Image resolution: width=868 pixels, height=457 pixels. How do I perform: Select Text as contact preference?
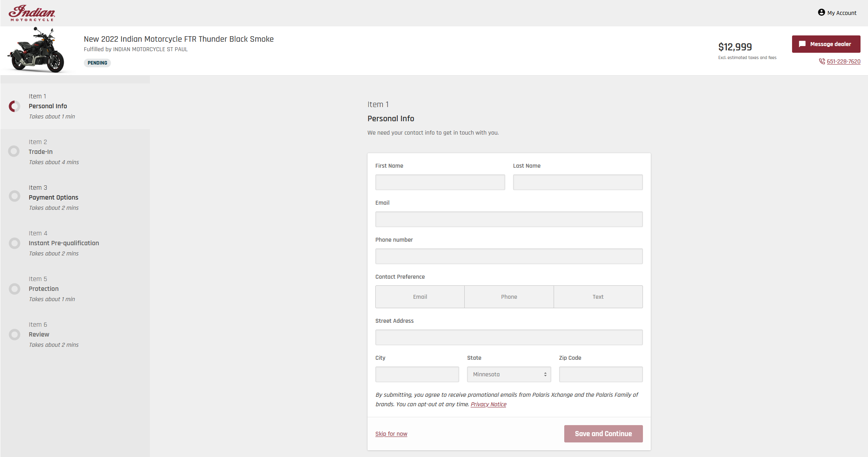point(598,297)
